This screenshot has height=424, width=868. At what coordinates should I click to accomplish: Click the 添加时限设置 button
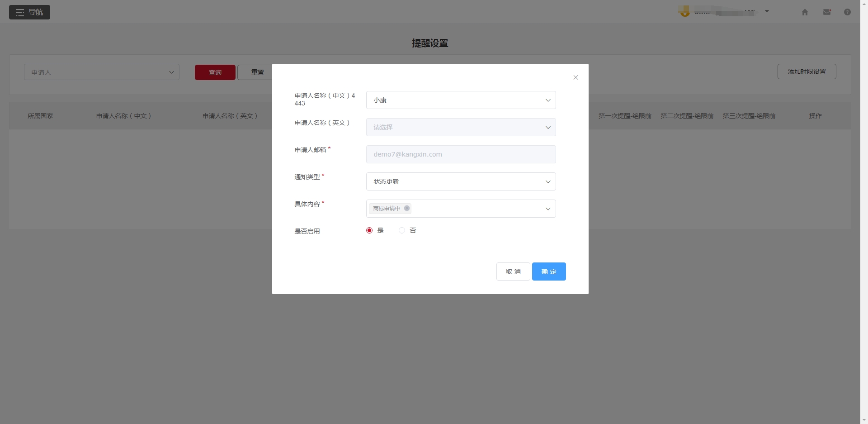point(807,71)
